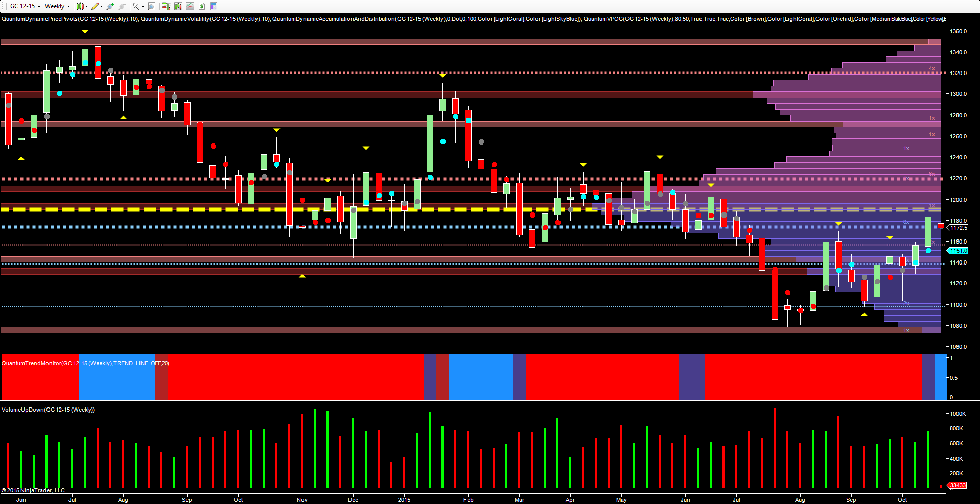Click the 33433 volume value marker
Viewport: 980px width, 504px height.
pyautogui.click(x=958, y=485)
